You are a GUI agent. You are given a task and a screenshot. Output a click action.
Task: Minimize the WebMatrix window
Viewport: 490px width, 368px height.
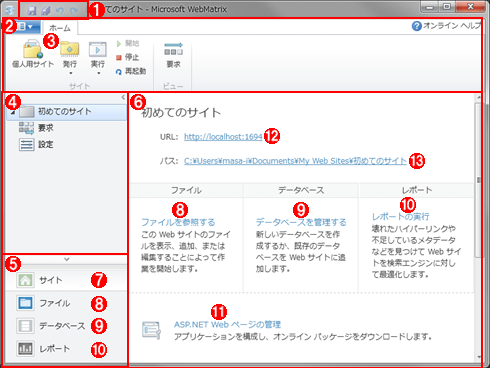(x=430, y=7)
